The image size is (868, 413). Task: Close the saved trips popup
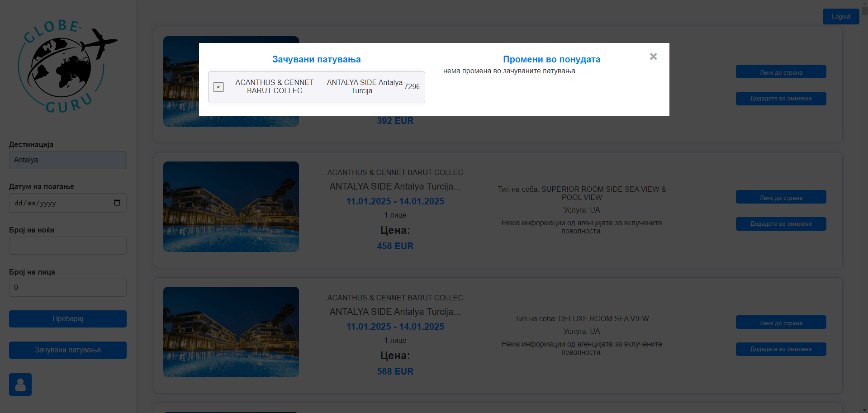653,57
